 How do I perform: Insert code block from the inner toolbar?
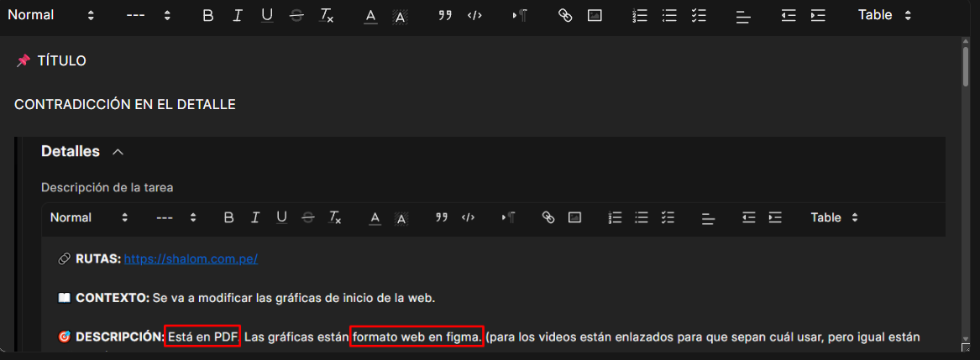tap(468, 217)
